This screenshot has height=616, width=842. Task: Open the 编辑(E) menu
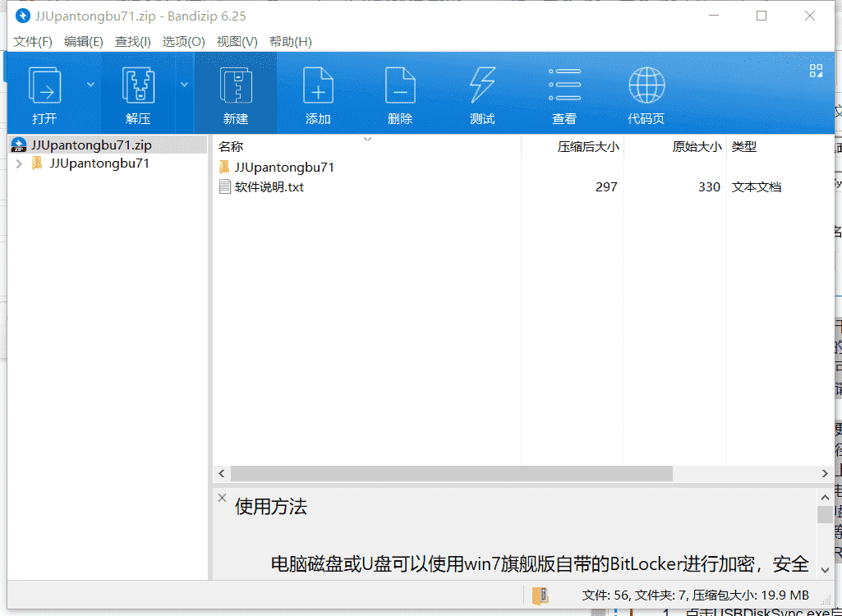pyautogui.click(x=83, y=42)
